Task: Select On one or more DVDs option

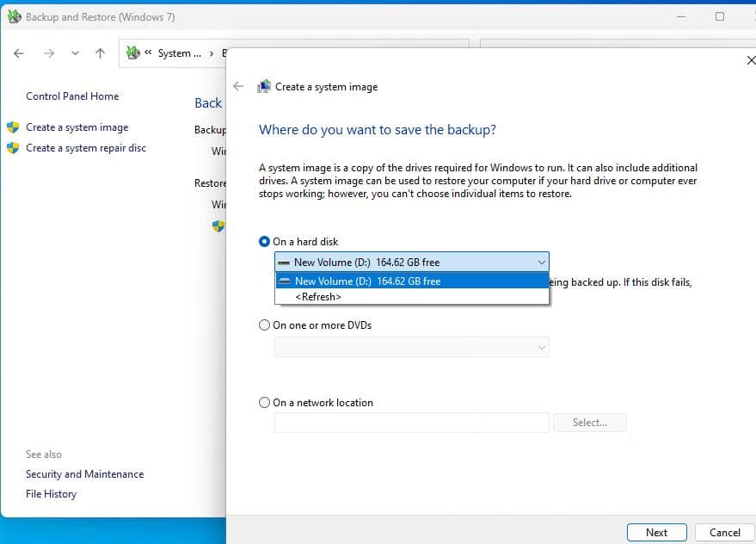Action: pos(265,325)
